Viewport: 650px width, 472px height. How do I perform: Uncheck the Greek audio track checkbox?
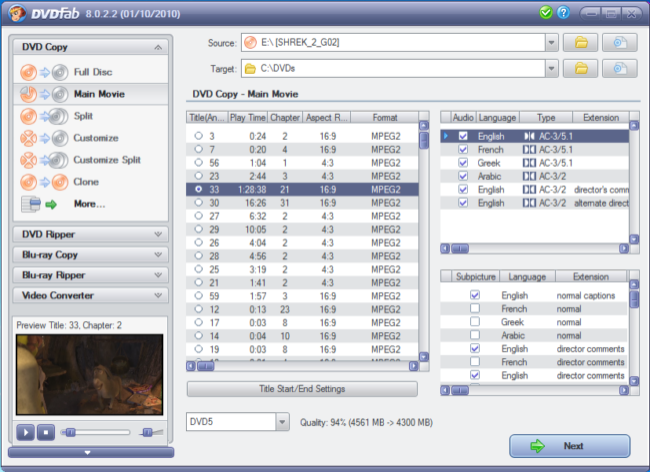coord(462,162)
